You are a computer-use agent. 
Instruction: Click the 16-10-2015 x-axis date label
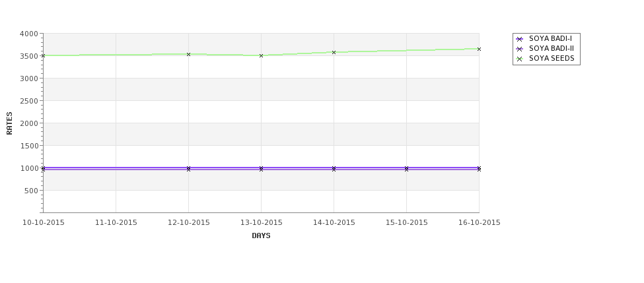pyautogui.click(x=480, y=223)
